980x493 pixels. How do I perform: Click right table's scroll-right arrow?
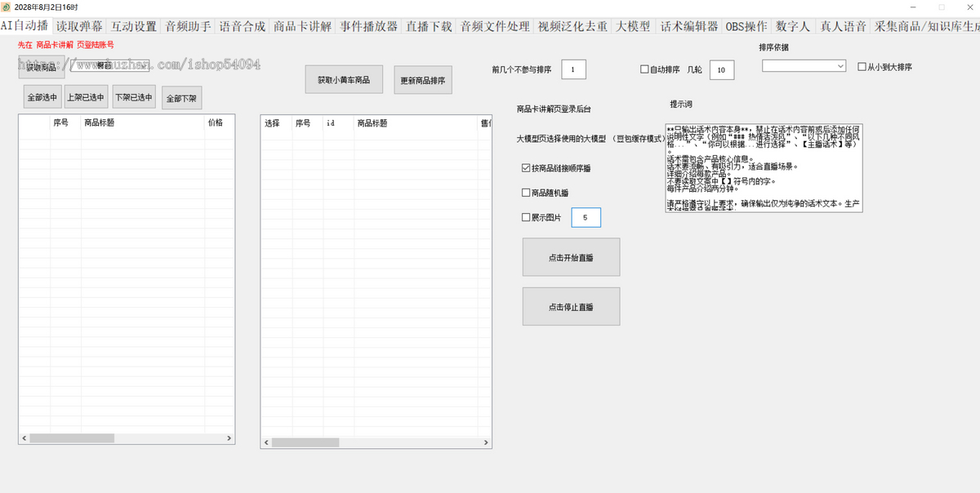point(487,442)
